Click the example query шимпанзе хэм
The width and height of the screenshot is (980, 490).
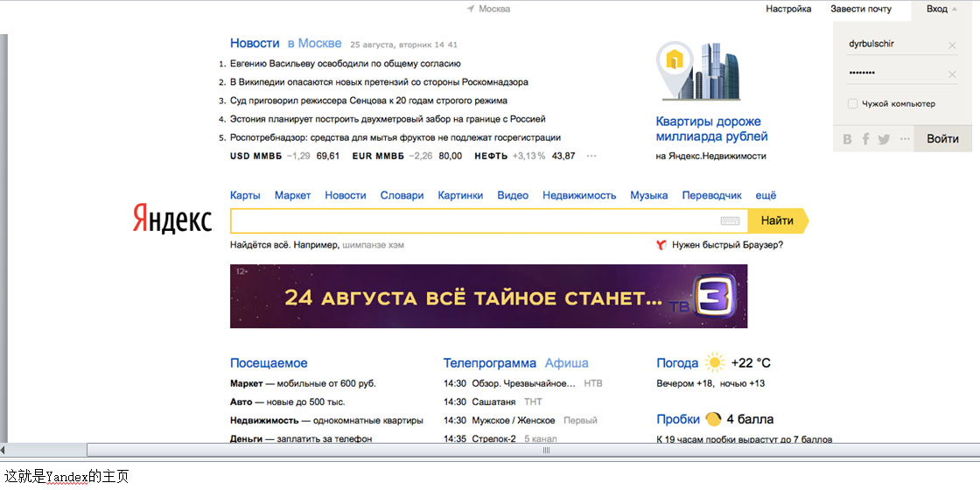point(374,245)
